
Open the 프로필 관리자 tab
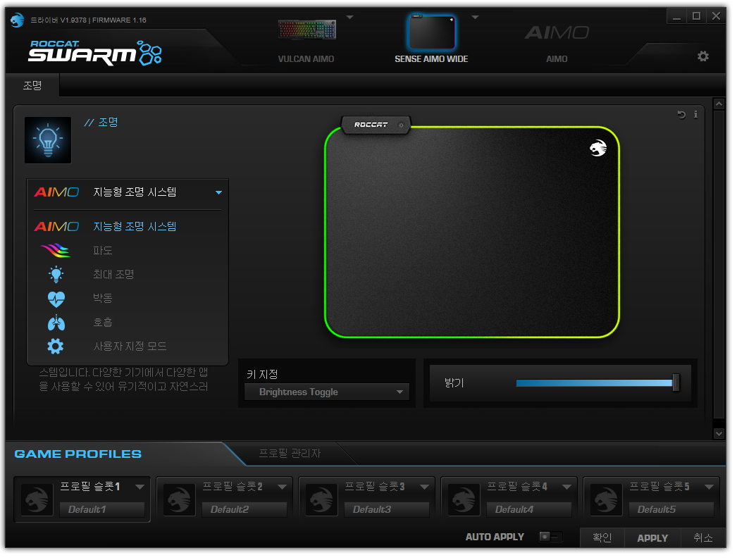pyautogui.click(x=292, y=455)
